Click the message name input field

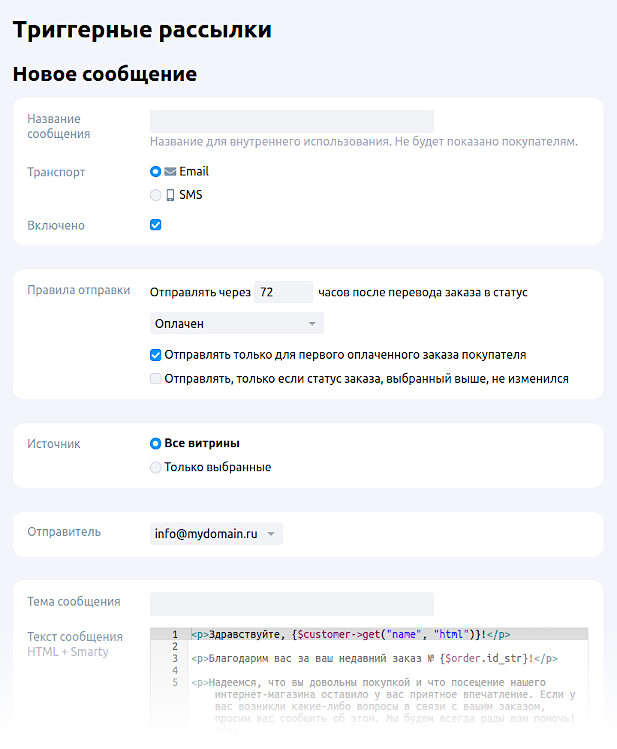(292, 121)
